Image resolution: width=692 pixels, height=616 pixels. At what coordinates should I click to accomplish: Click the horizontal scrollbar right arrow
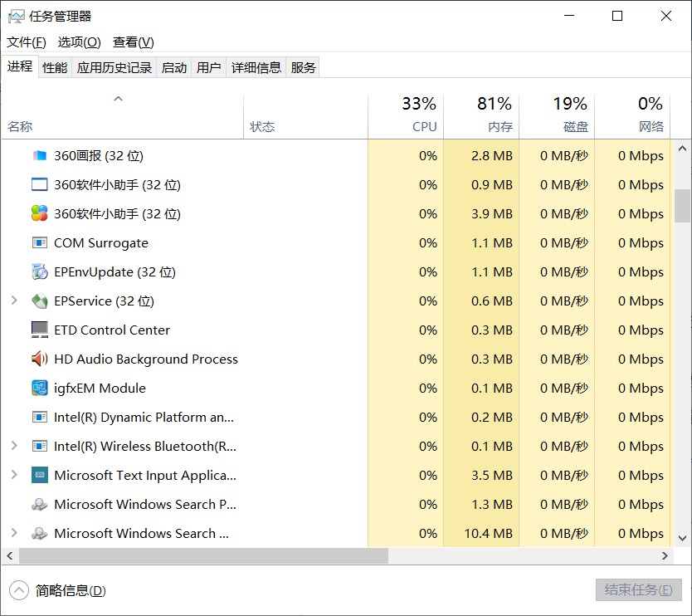click(665, 555)
